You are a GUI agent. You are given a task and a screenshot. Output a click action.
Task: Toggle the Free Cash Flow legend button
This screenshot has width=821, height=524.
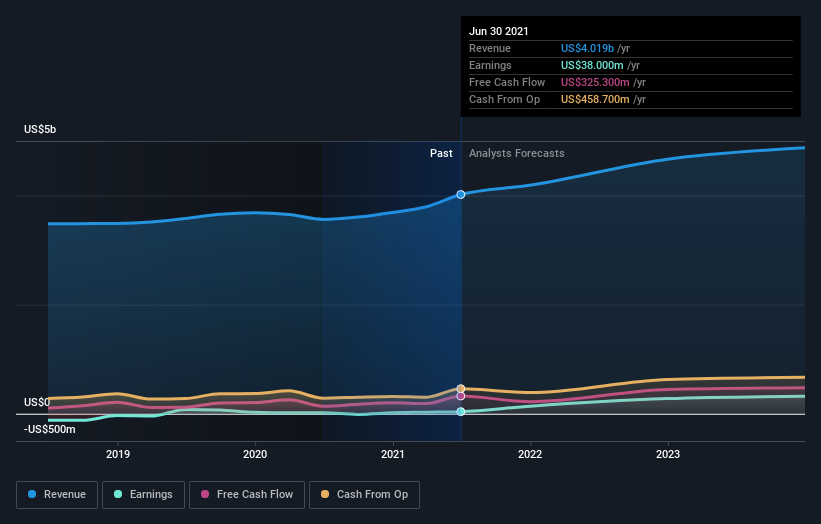pyautogui.click(x=247, y=495)
